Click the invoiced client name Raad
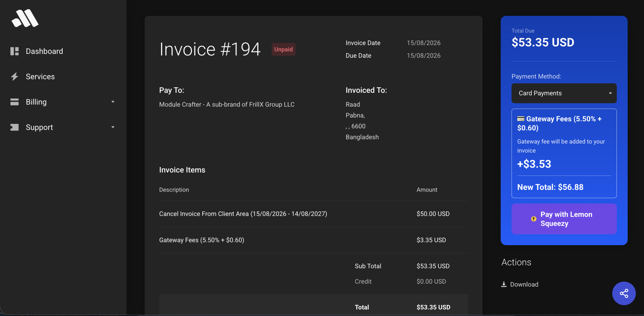Viewport: 644px width, 316px height. coord(353,104)
